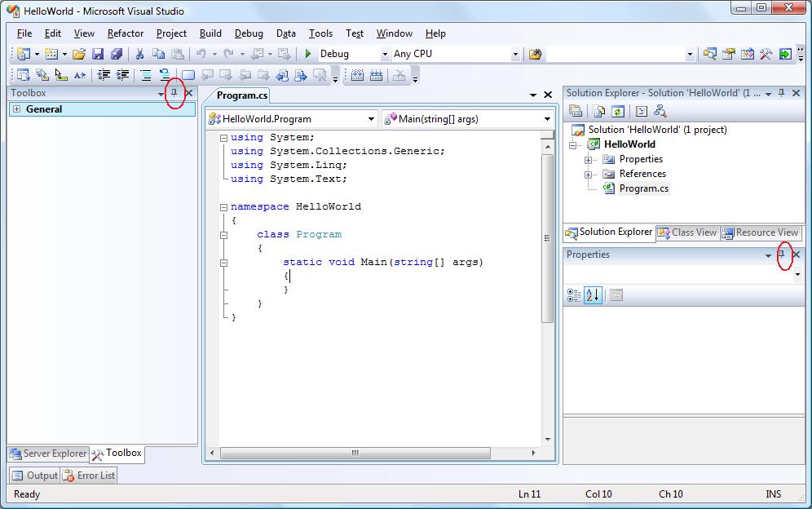Viewport: 812px width, 509px height.
Task: Open the Error List tab
Action: [89, 476]
